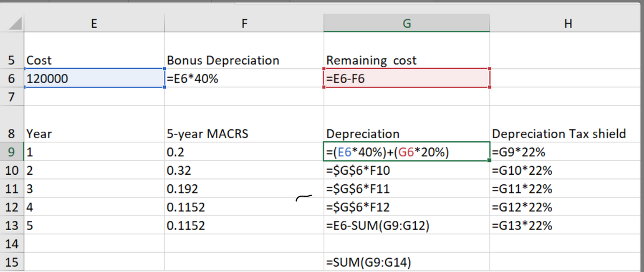Select column E header
644x272 pixels.
[x=93, y=24]
